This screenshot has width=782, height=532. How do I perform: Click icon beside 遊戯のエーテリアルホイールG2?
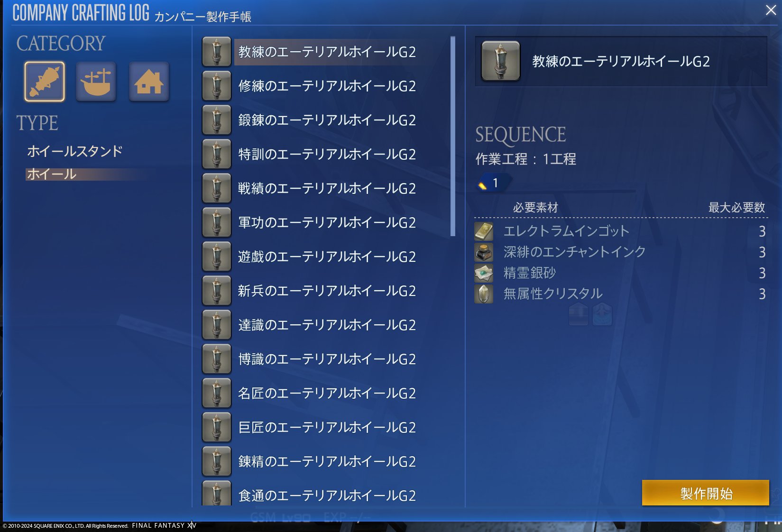click(x=217, y=257)
